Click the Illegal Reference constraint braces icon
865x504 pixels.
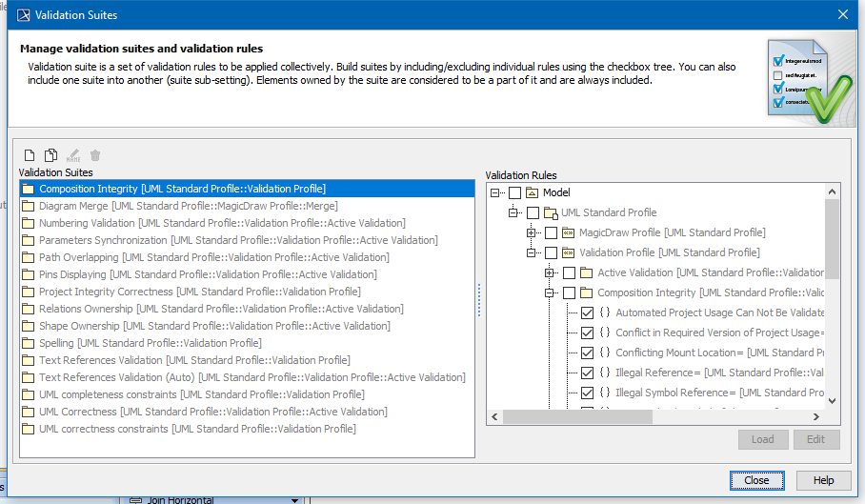(605, 373)
